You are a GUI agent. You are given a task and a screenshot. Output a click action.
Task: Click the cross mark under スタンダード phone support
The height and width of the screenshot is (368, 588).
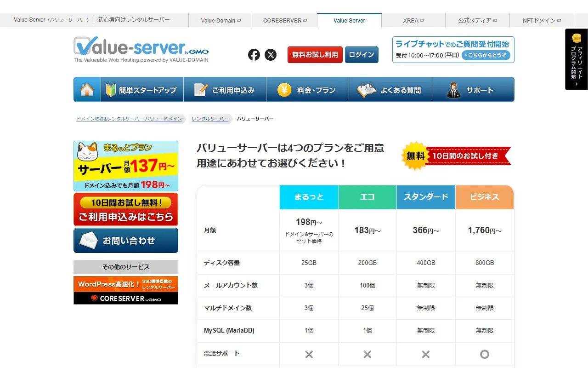426,354
